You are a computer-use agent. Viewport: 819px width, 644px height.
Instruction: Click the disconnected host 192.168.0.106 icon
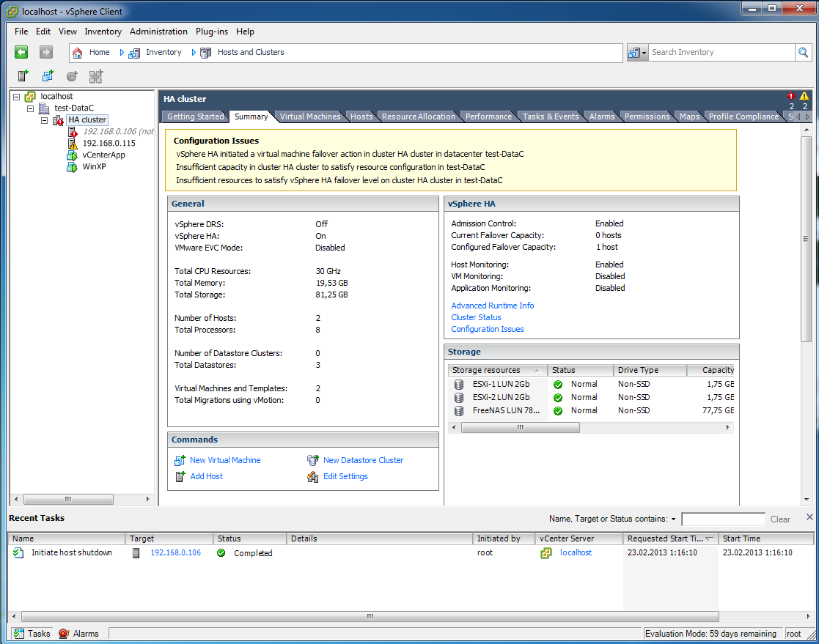pyautogui.click(x=73, y=132)
